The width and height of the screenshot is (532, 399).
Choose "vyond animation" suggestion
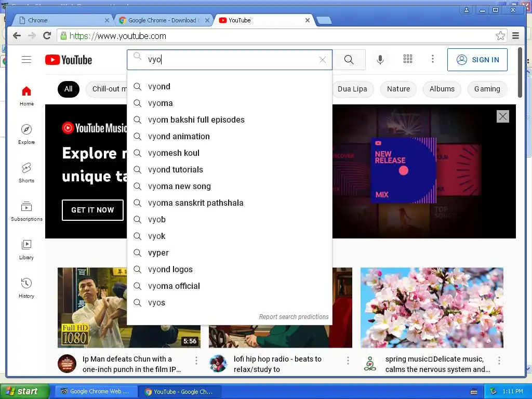229,137
